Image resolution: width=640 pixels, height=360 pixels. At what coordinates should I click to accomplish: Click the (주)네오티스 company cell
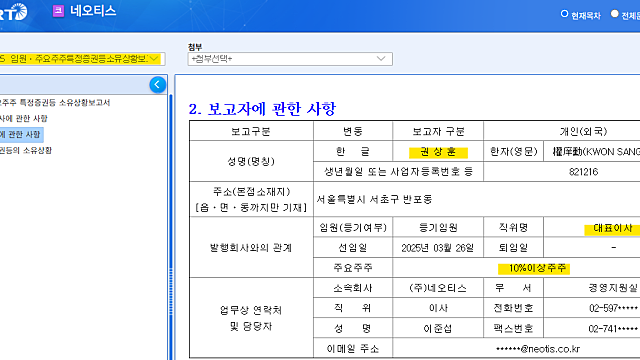438,288
